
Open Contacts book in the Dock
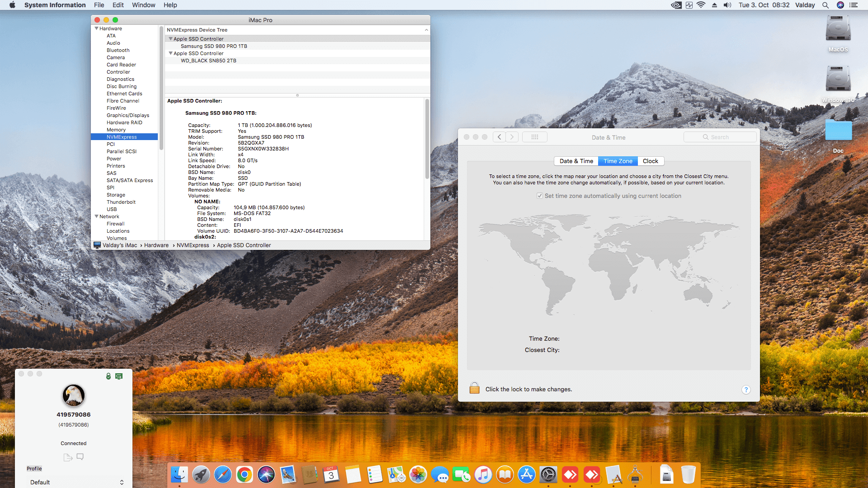[310, 475]
